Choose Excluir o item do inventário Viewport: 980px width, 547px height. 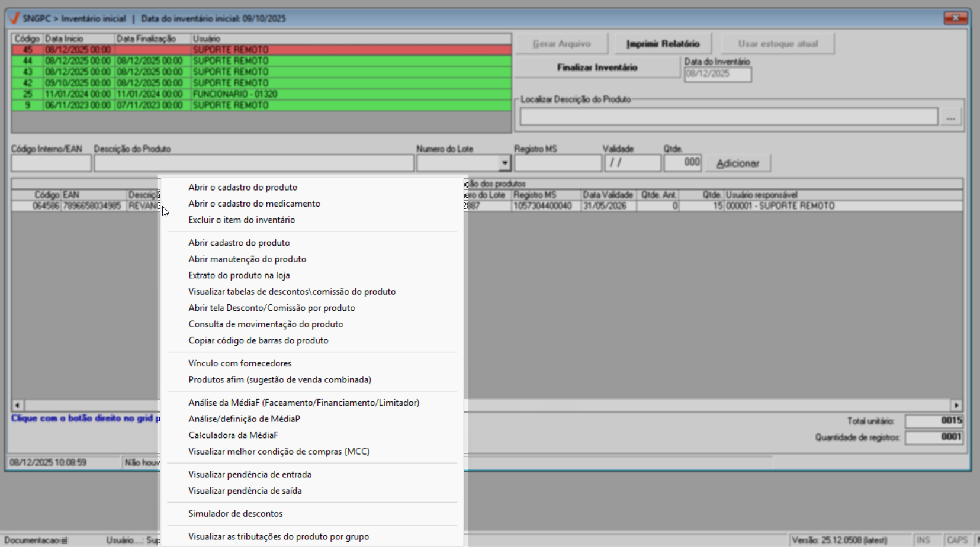coord(242,220)
